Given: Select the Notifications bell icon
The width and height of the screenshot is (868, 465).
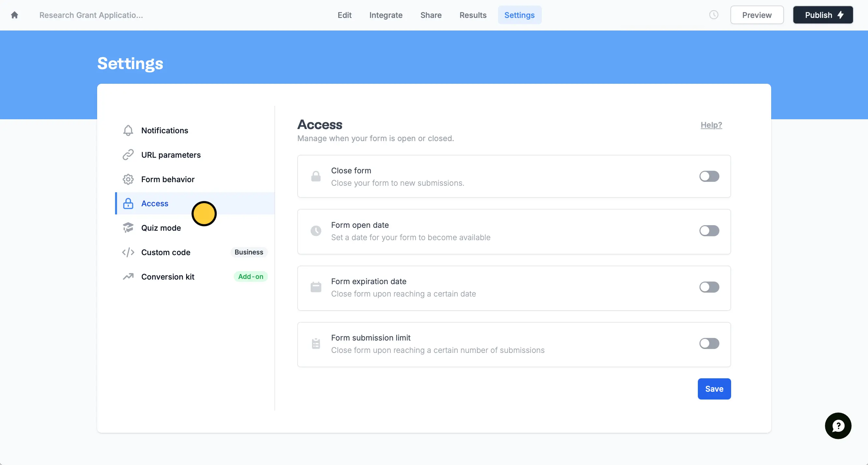Looking at the screenshot, I should click(x=128, y=130).
